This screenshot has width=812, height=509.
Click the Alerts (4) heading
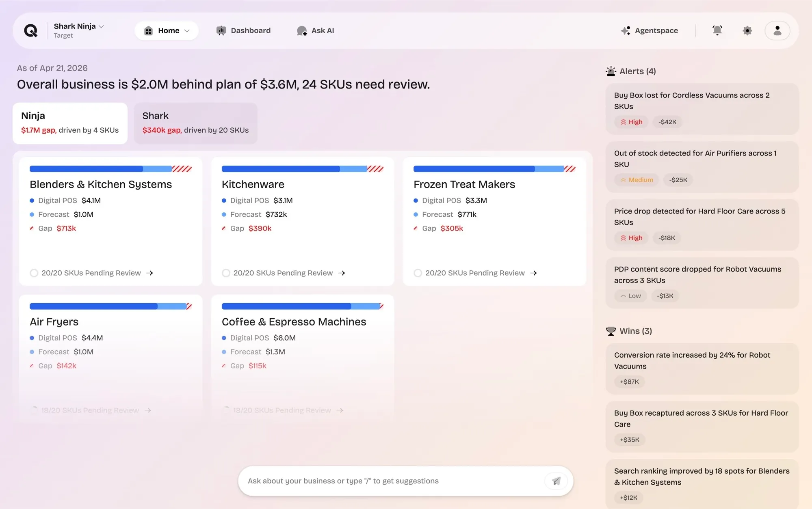tap(637, 71)
